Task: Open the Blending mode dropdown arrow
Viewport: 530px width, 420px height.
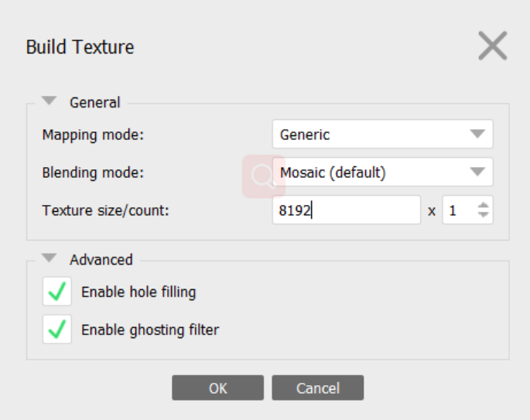Action: pos(477,172)
